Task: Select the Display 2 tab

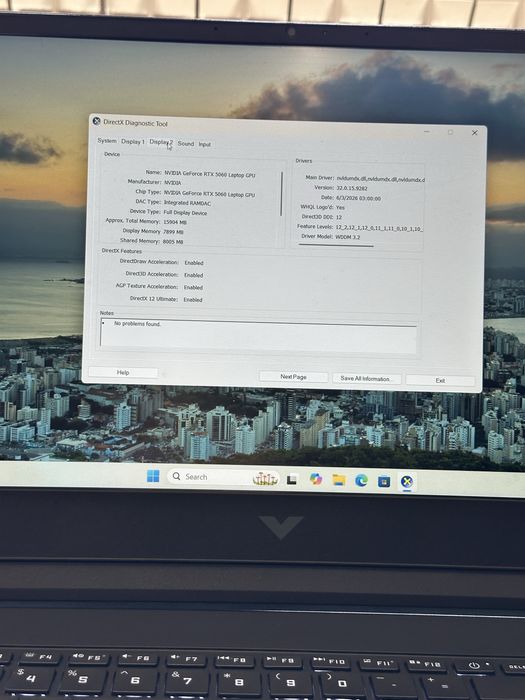Action: click(161, 142)
